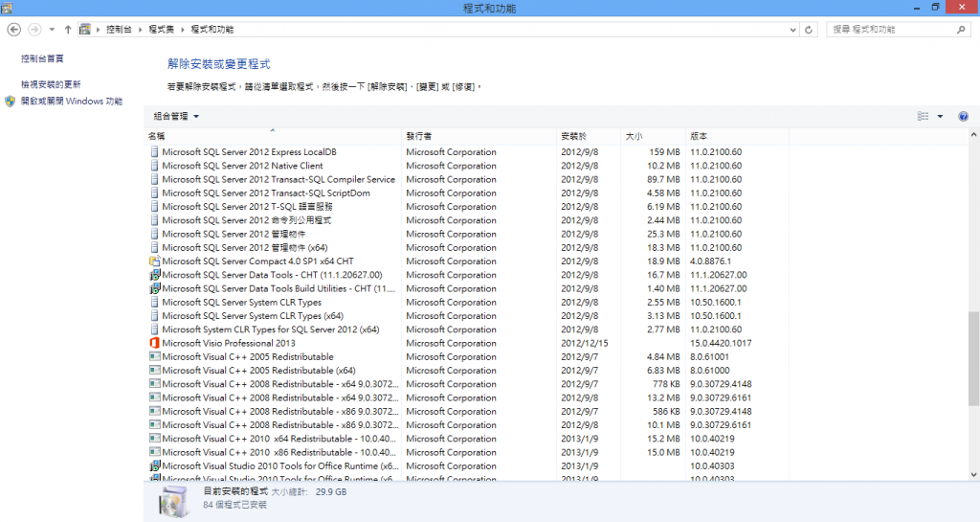The width and height of the screenshot is (980, 522).
Task: Click the SQL Server Compact 4.0 icon
Action: tap(154, 261)
